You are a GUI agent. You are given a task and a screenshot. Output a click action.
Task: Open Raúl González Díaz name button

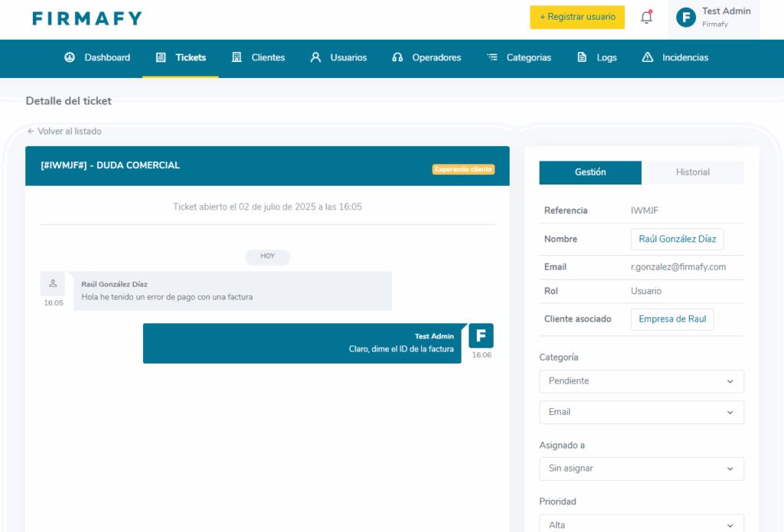tap(677, 239)
